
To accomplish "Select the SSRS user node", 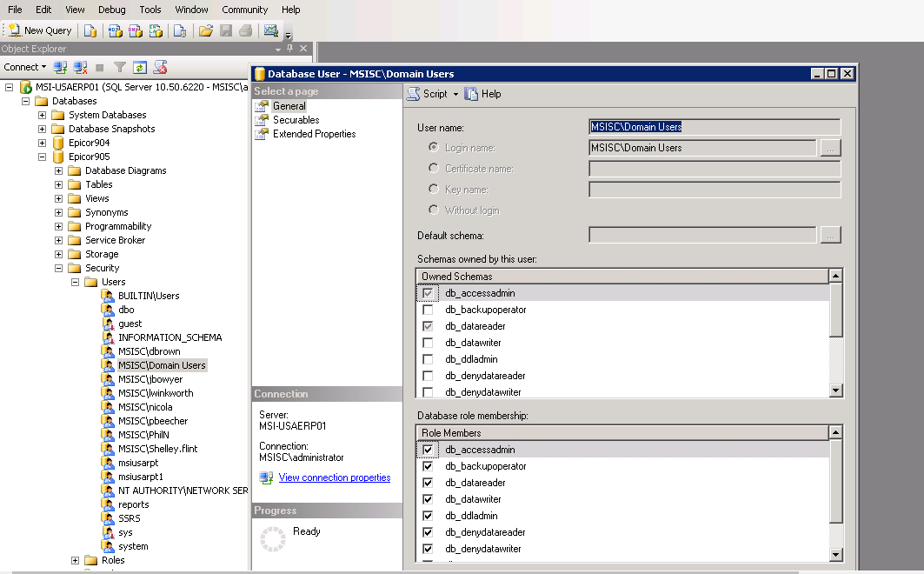I will click(129, 518).
